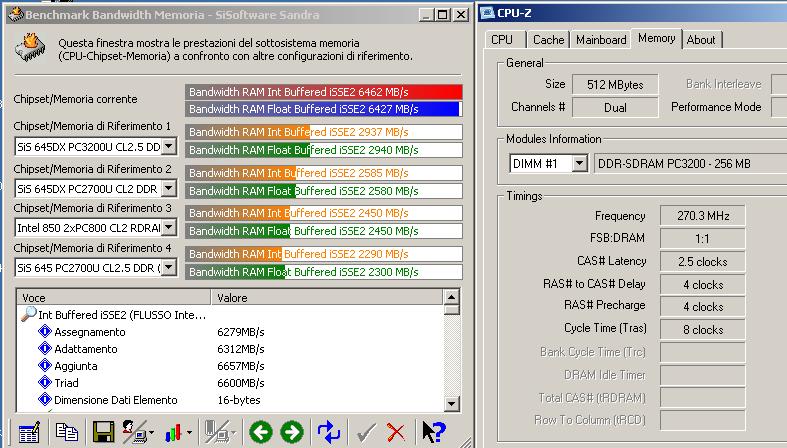Viewport: 787px width, 448px height.
Task: Open the small arrow beside chart icon
Action: 189,432
